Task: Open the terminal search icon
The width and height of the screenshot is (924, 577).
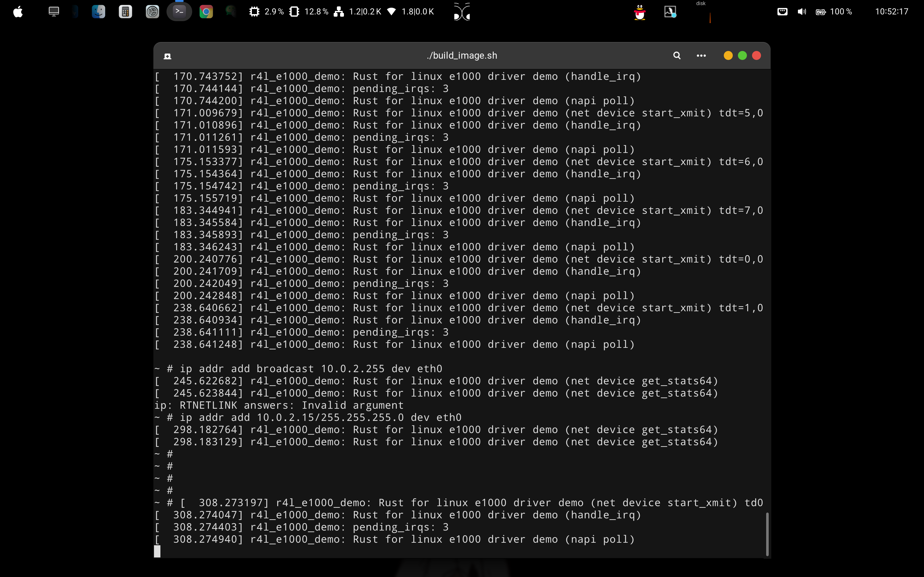Action: [677, 56]
